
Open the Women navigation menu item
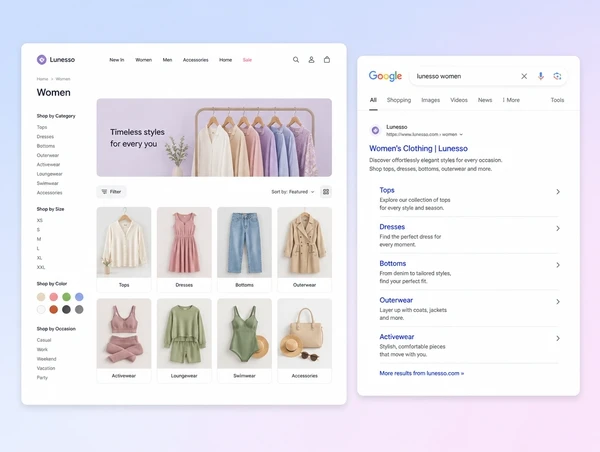[143, 60]
